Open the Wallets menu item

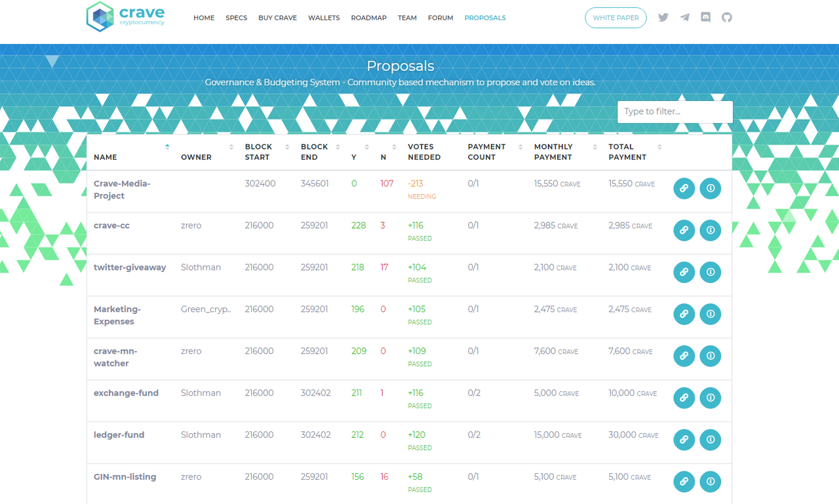click(324, 18)
